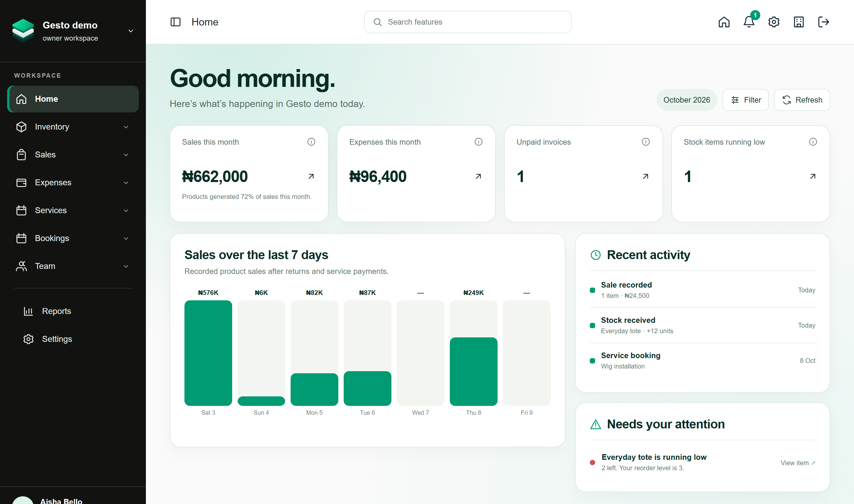854x504 pixels.
Task: Select the Sun 4 sales bar
Action: point(261,401)
